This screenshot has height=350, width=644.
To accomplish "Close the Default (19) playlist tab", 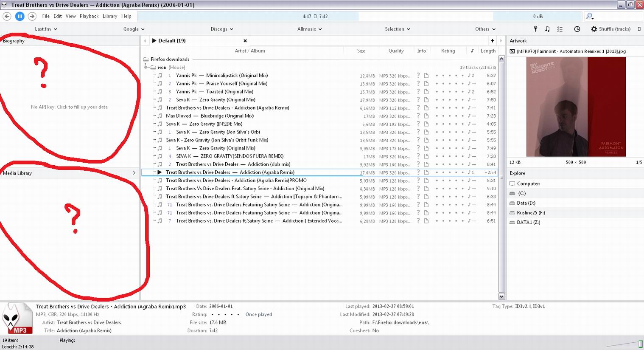I will 245,41.
